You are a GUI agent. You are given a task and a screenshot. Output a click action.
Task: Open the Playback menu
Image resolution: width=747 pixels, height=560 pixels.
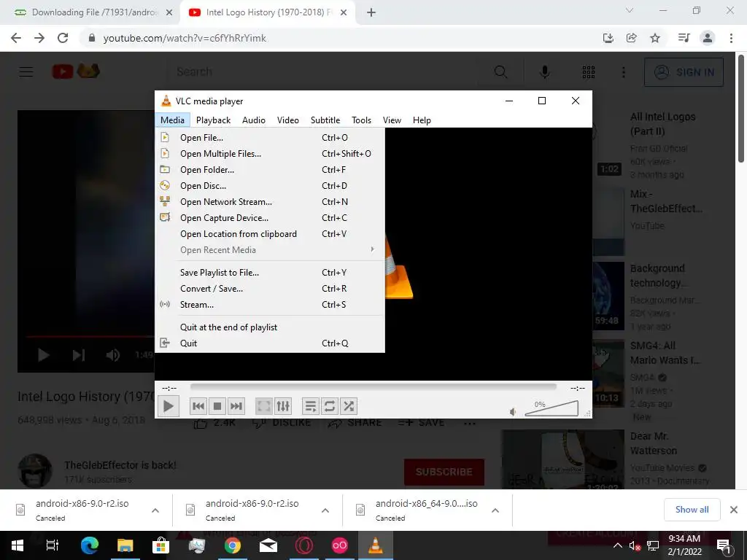pos(213,120)
